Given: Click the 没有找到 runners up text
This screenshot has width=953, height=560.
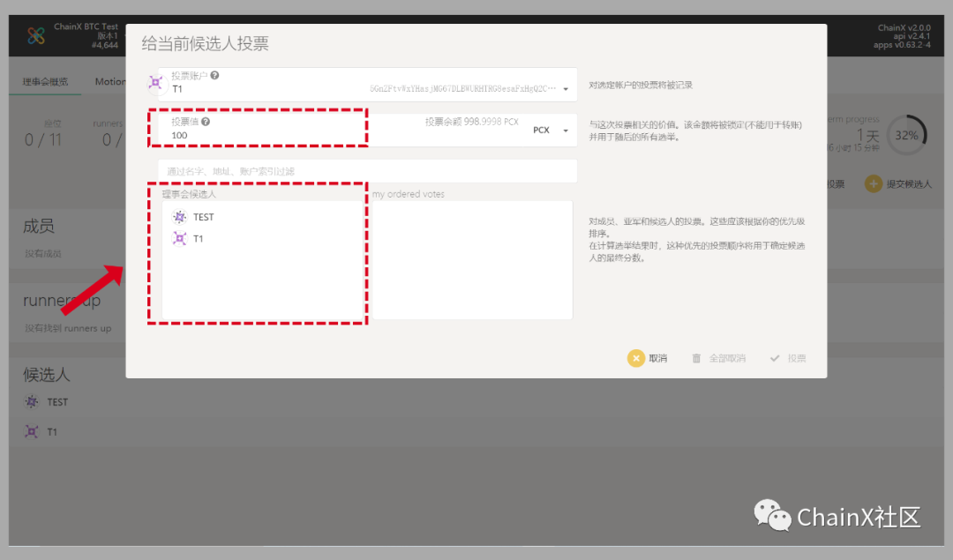Looking at the screenshot, I should point(68,328).
